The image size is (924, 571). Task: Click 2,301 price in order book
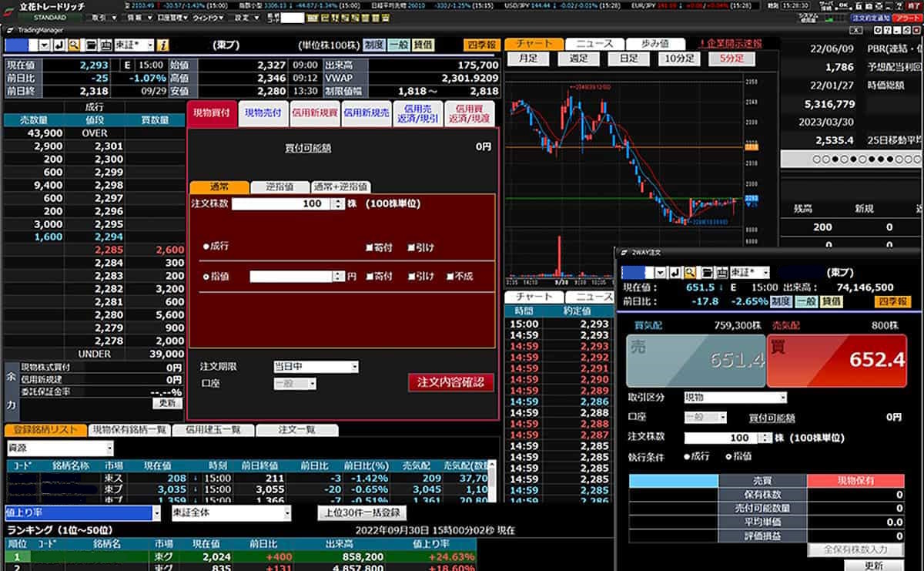110,146
